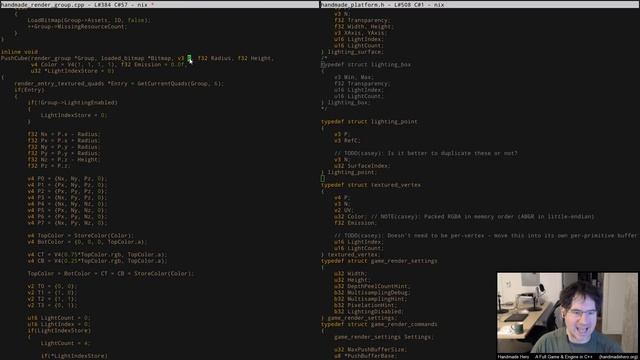640x360 pixels.
Task: Click 'typedef struct lighting_point' line
Action: click(369, 122)
